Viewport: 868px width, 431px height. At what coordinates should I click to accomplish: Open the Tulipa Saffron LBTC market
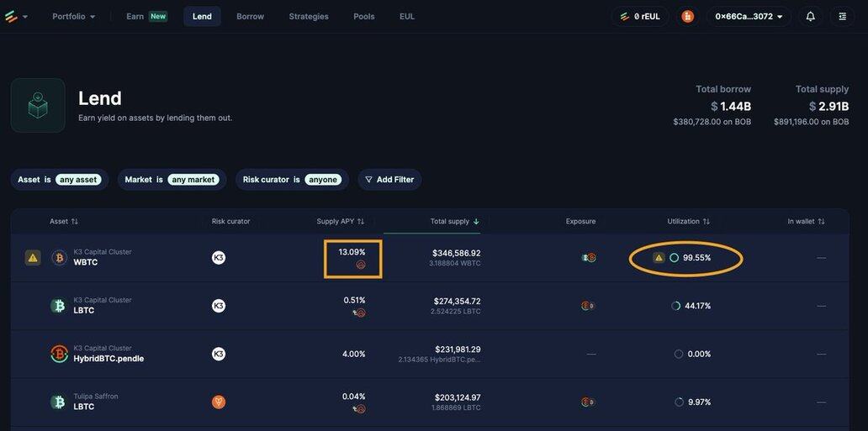point(96,402)
